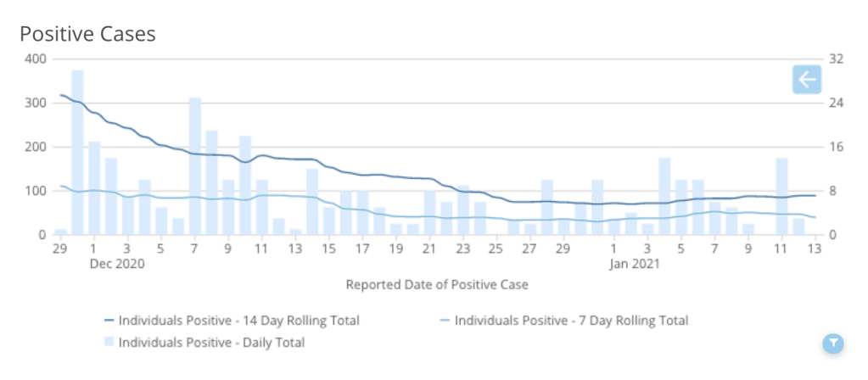This screenshot has width=868, height=380.
Task: Click the 7 Day Rolling Total legend line marker
Action: [x=445, y=321]
